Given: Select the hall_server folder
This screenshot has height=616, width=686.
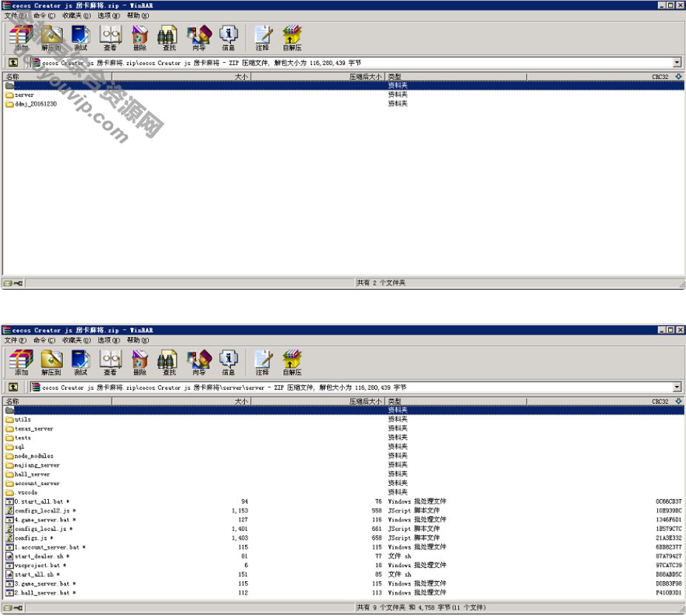Looking at the screenshot, I should pos(27,475).
